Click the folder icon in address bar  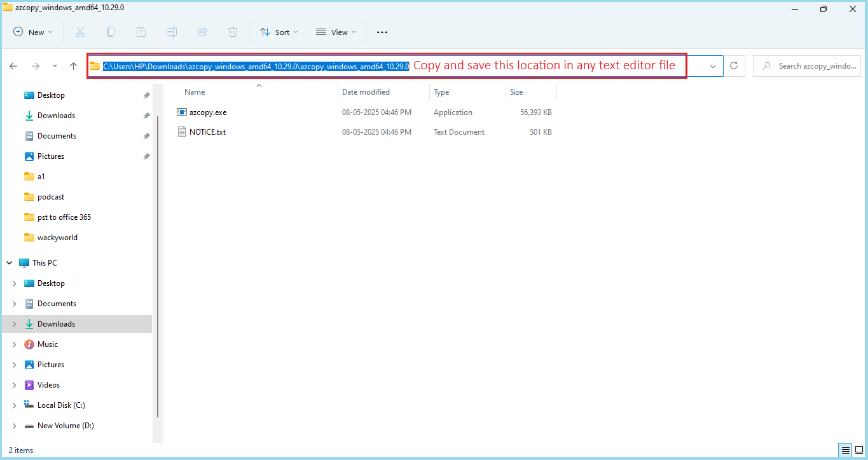tap(95, 66)
